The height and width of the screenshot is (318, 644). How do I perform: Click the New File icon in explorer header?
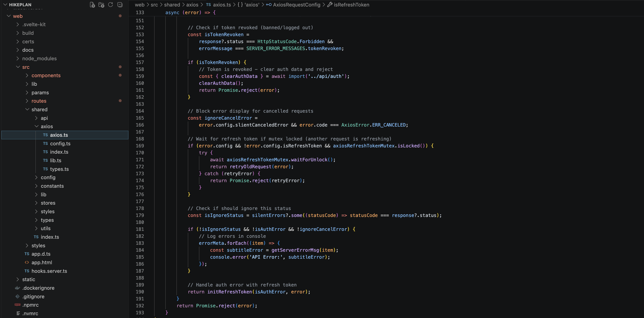tap(92, 5)
